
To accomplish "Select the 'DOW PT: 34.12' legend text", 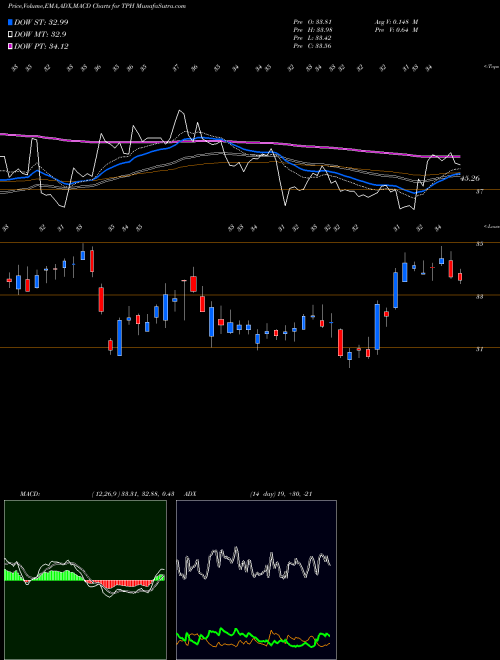I will click(41, 46).
